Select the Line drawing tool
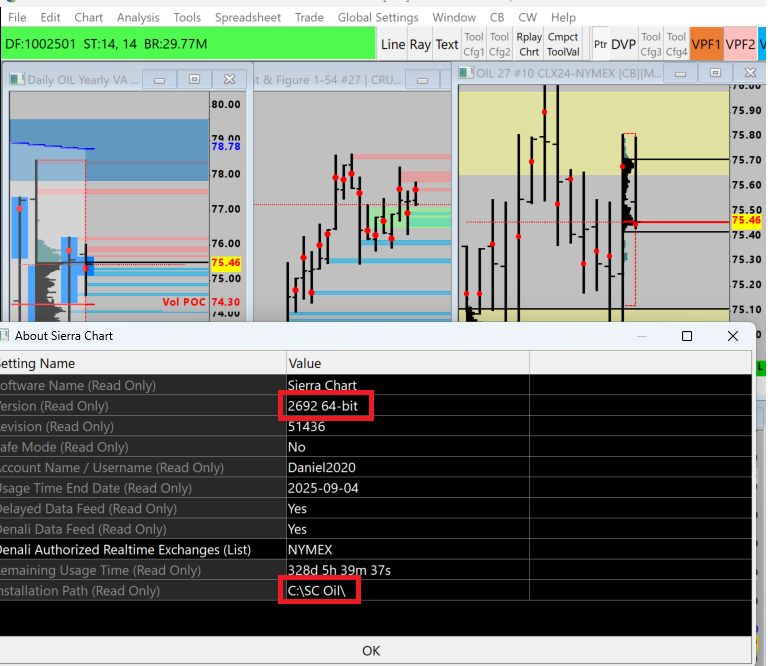The height and width of the screenshot is (666, 768). pyautogui.click(x=393, y=45)
